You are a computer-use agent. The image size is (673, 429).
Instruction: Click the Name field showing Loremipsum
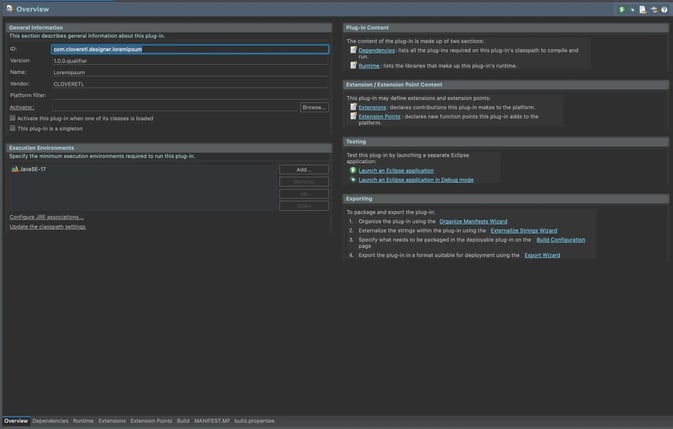pyautogui.click(x=190, y=73)
